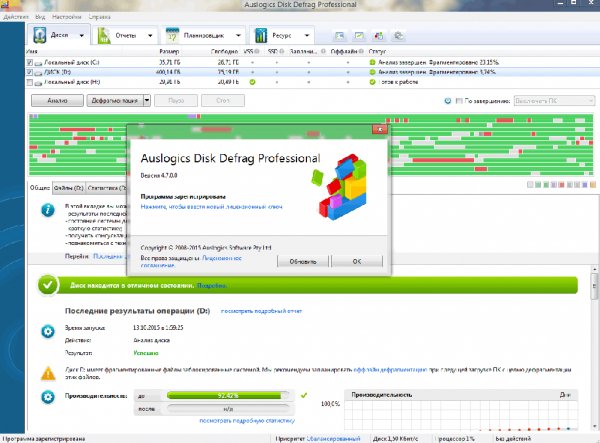Viewport: 600px width, 443px height.
Task: Open посмотреть подробный отчет link
Action: point(261,311)
